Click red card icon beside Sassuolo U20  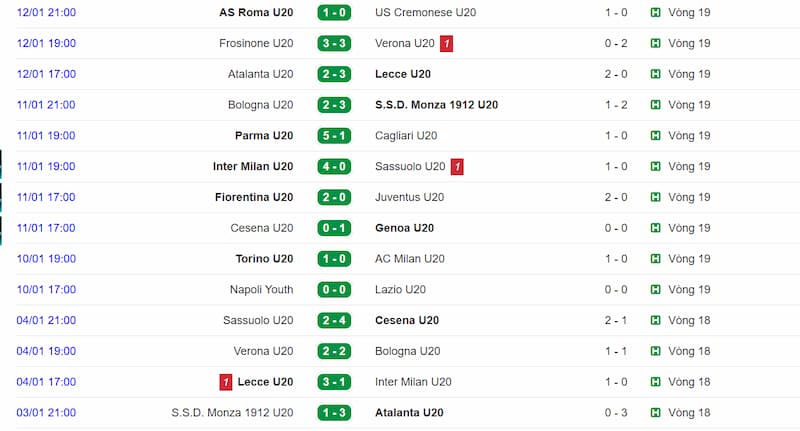(x=457, y=167)
